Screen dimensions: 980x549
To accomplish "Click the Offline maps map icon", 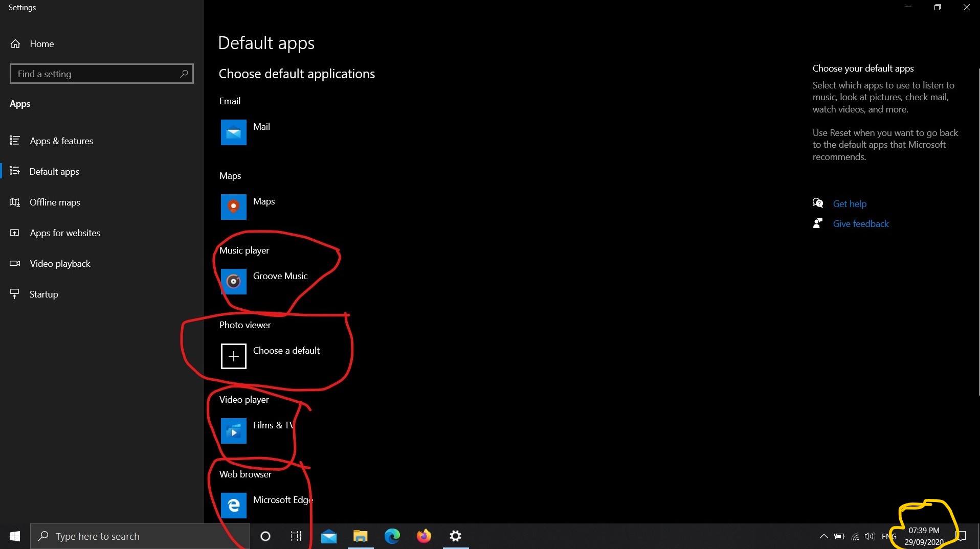I will [15, 202].
